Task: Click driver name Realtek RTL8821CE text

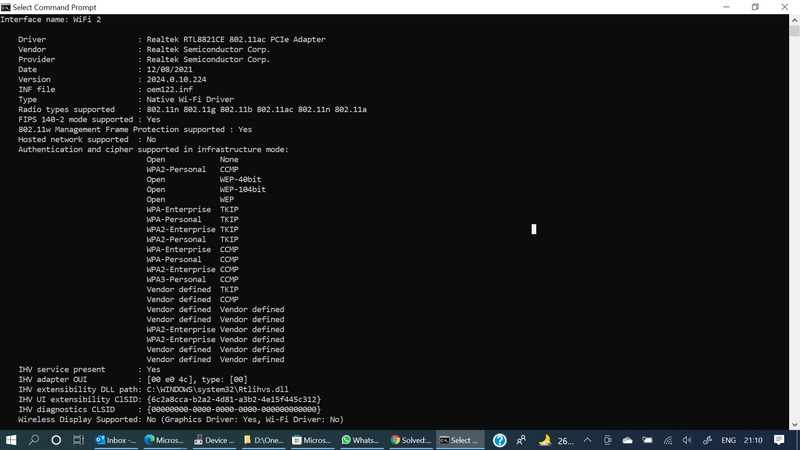Action: coord(236,39)
